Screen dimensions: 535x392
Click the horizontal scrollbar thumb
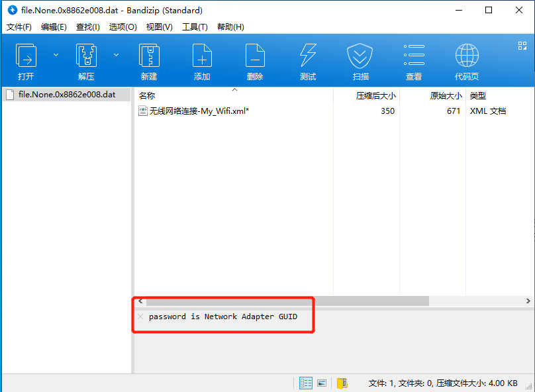287,301
